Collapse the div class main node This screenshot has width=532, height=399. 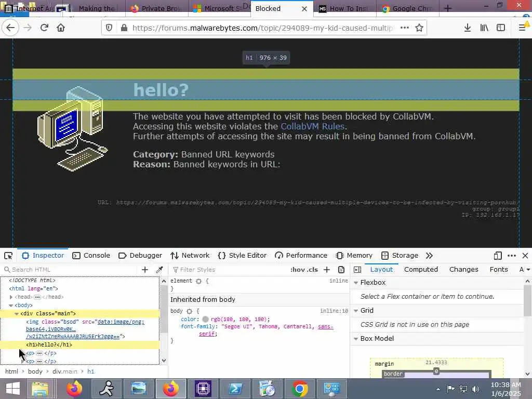[x=16, y=313]
